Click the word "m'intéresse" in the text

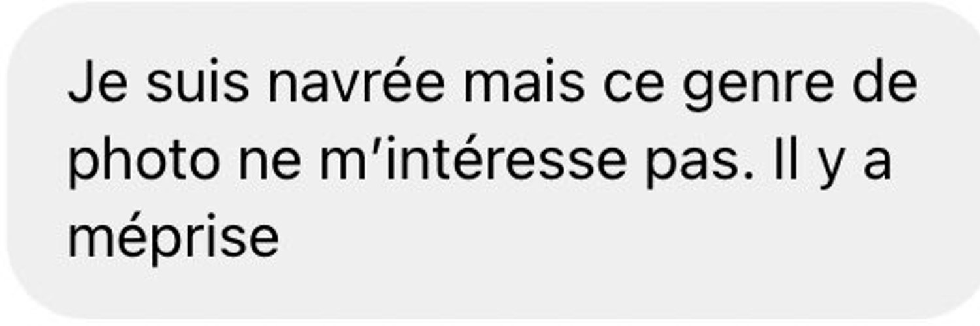(x=473, y=161)
